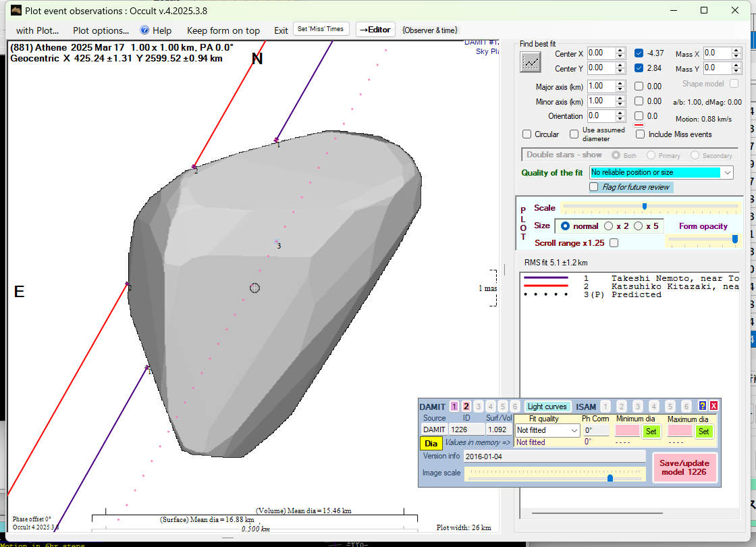The width and height of the screenshot is (756, 547).
Task: Click the Find best fit graph icon
Action: click(531, 61)
